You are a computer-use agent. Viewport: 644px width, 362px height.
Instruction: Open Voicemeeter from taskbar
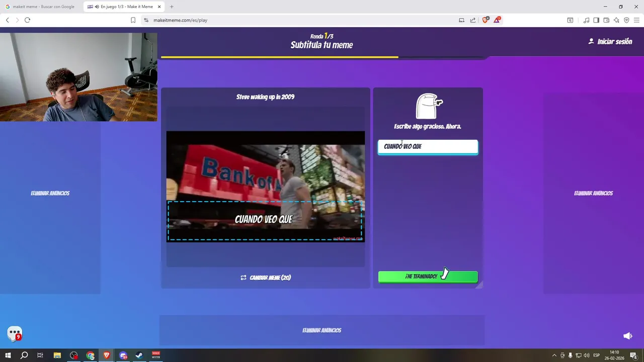click(x=156, y=355)
